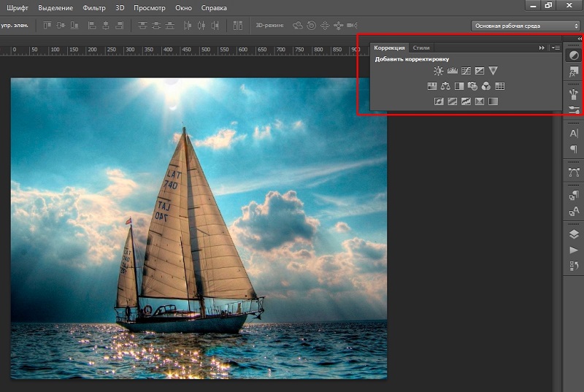Screen dimensions: 584x392
Task: Add a Levels adjustment (histogram icon)
Action: click(x=452, y=71)
